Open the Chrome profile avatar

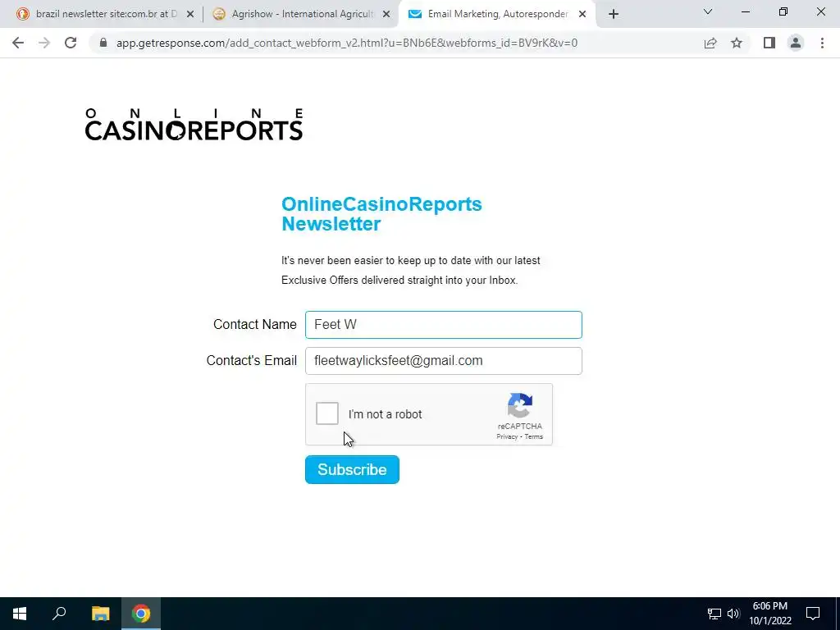tap(796, 43)
